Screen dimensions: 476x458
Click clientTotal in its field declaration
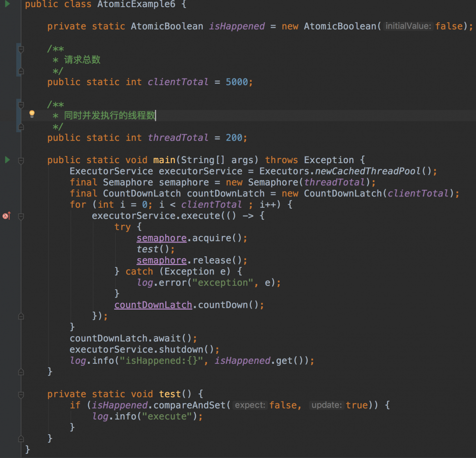click(178, 82)
